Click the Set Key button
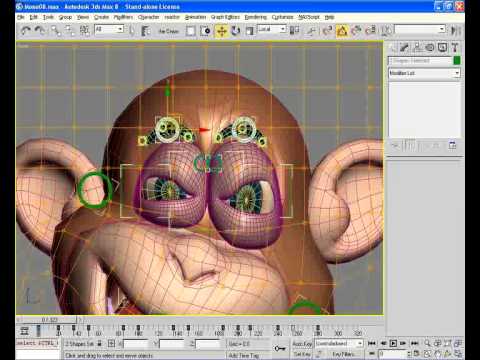The height and width of the screenshot is (360, 480). (302, 354)
